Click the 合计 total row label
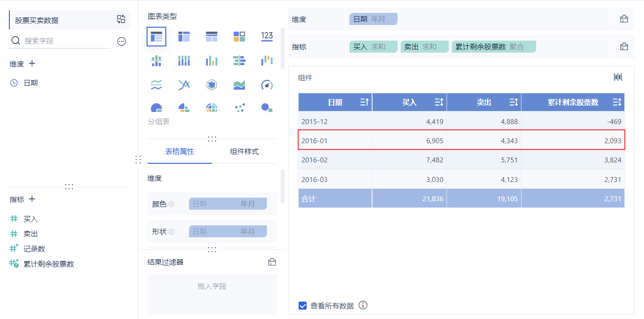 coord(308,199)
